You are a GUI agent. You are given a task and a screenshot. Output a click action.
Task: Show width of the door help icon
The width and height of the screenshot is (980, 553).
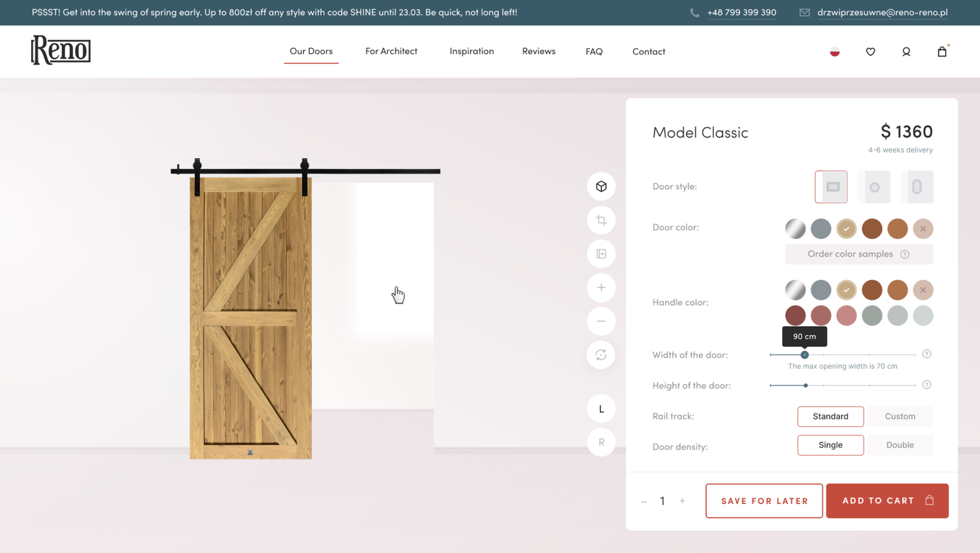(x=927, y=354)
